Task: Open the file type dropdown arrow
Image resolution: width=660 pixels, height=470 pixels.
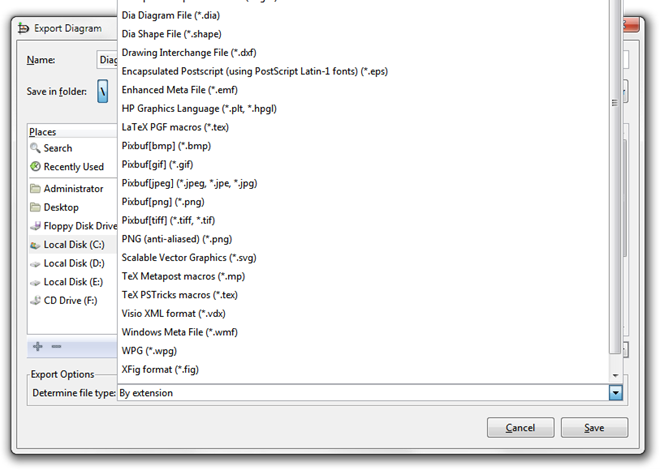Action: point(615,393)
